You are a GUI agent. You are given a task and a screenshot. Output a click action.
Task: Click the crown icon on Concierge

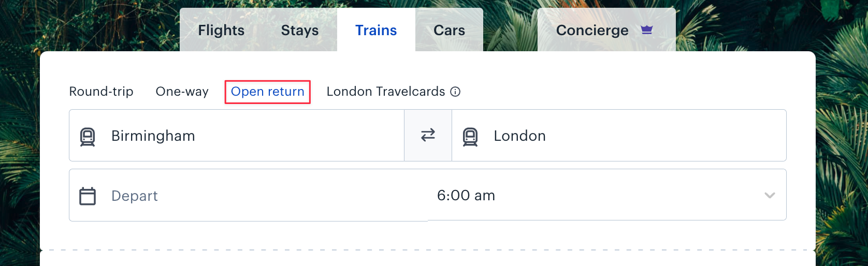click(x=647, y=30)
